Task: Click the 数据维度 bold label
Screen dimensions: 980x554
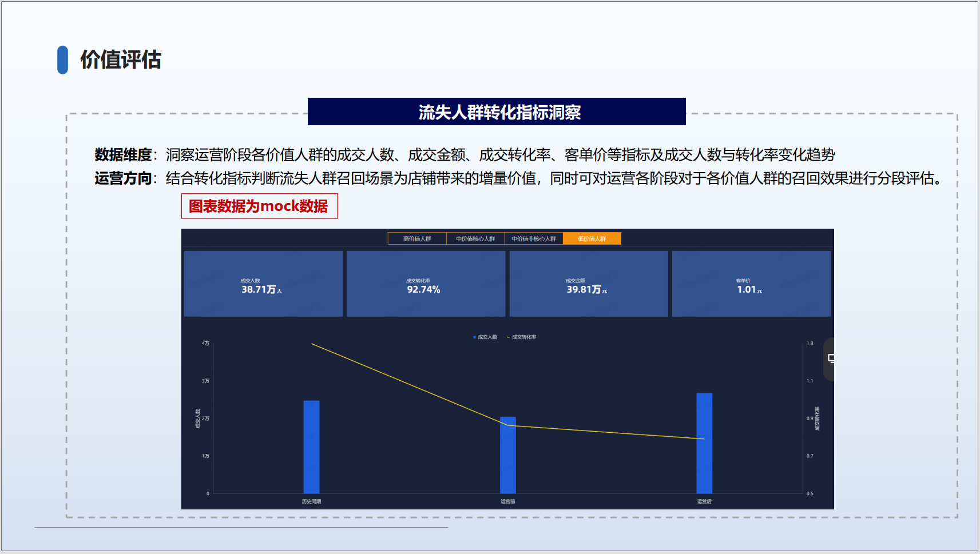Action: click(x=123, y=154)
